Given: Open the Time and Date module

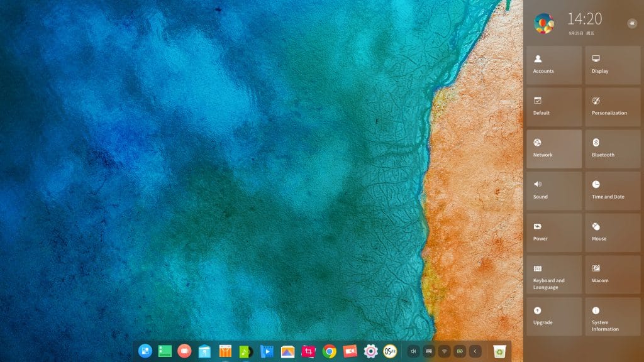Looking at the screenshot, I should point(613,191).
